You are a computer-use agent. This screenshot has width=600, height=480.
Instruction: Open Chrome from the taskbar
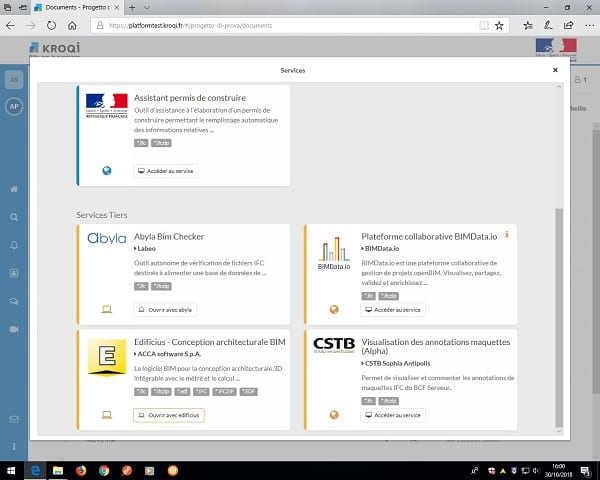pyautogui.click(x=104, y=470)
